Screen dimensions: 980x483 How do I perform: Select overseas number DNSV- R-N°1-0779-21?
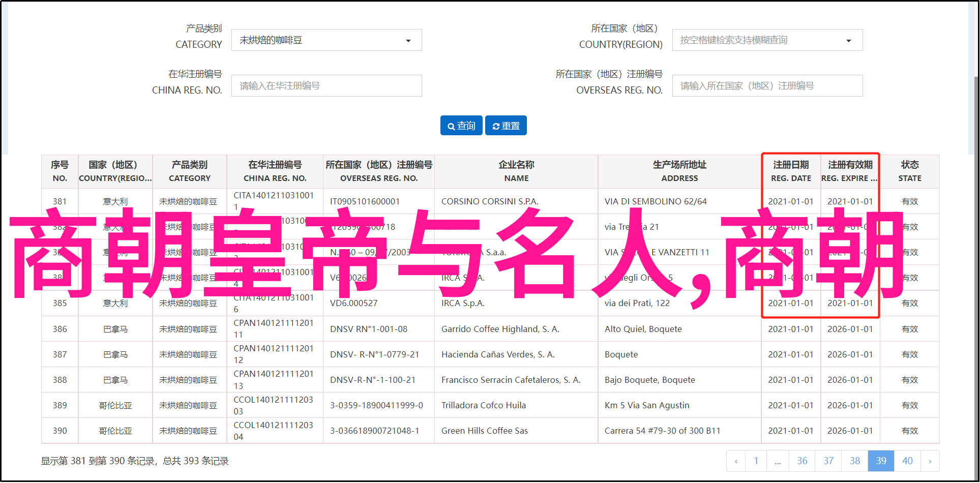[x=375, y=354]
